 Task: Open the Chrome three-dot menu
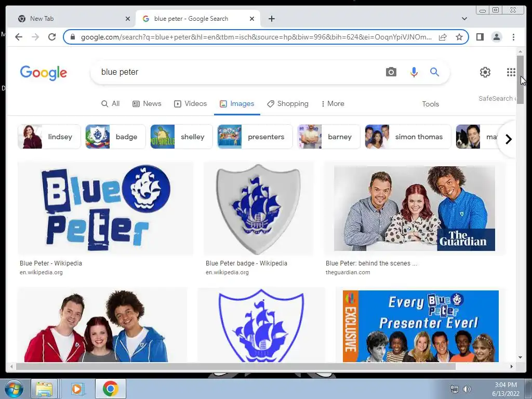[x=513, y=37]
